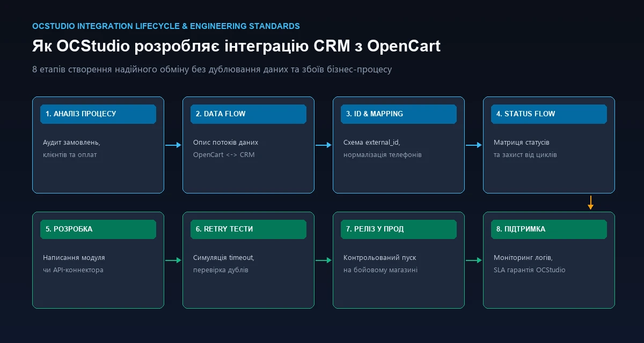Click the text 'Контрольований пуск'
The image size is (644, 343).
click(379, 258)
